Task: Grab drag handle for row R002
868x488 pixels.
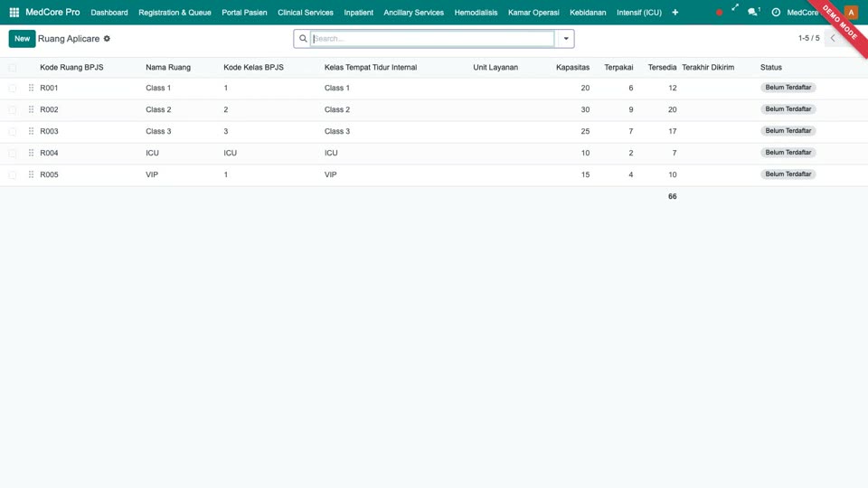Action: click(31, 109)
